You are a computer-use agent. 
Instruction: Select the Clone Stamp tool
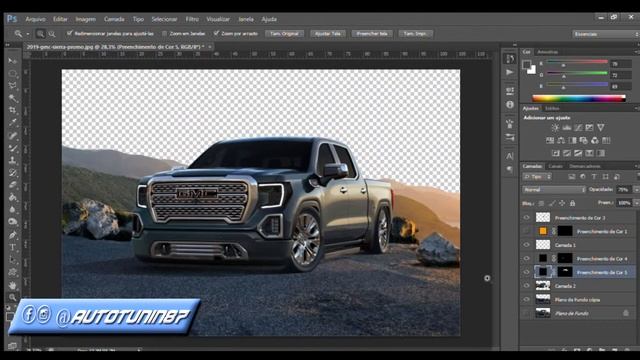pyautogui.click(x=13, y=160)
